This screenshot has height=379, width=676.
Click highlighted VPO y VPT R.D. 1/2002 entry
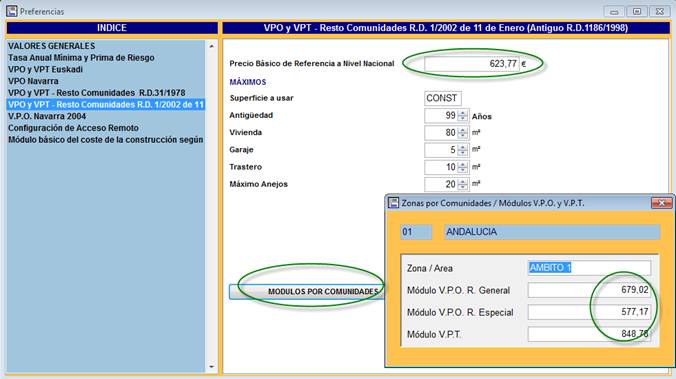tap(106, 104)
